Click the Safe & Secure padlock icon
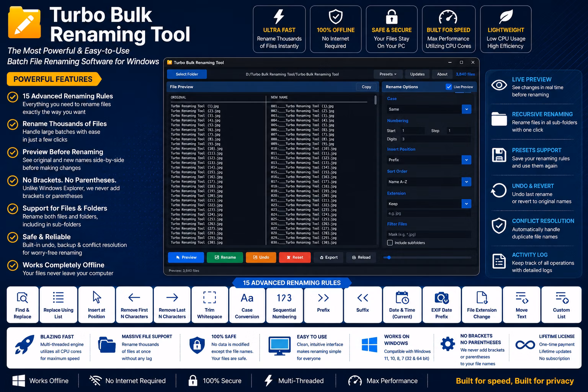The width and height of the screenshot is (588, 392). 391,17
